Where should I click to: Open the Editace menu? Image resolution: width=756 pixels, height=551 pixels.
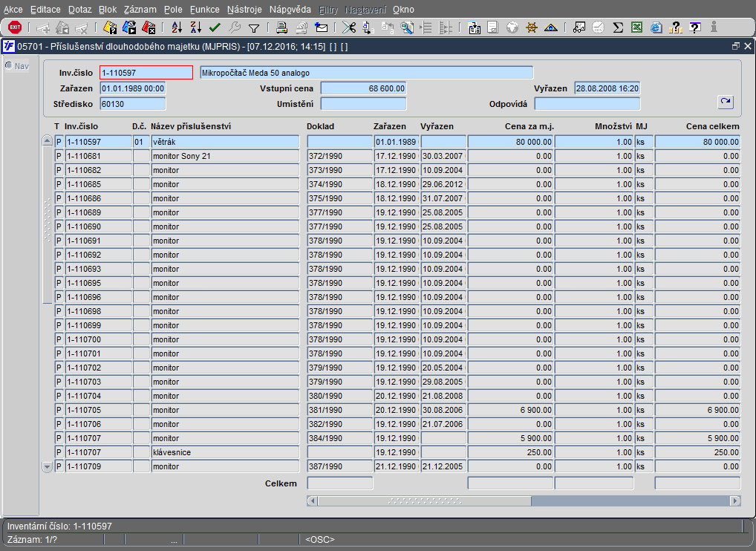(x=45, y=9)
